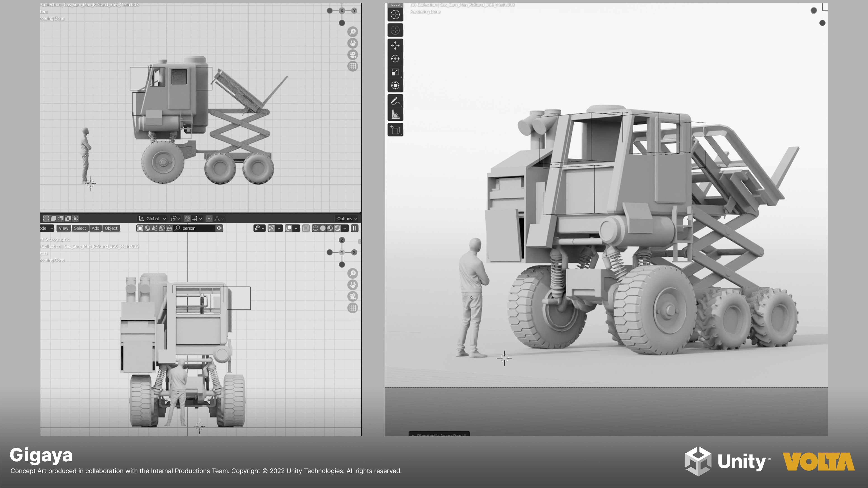868x488 pixels.
Task: Click pan hand icon in lower front-view viewport
Action: [352, 285]
